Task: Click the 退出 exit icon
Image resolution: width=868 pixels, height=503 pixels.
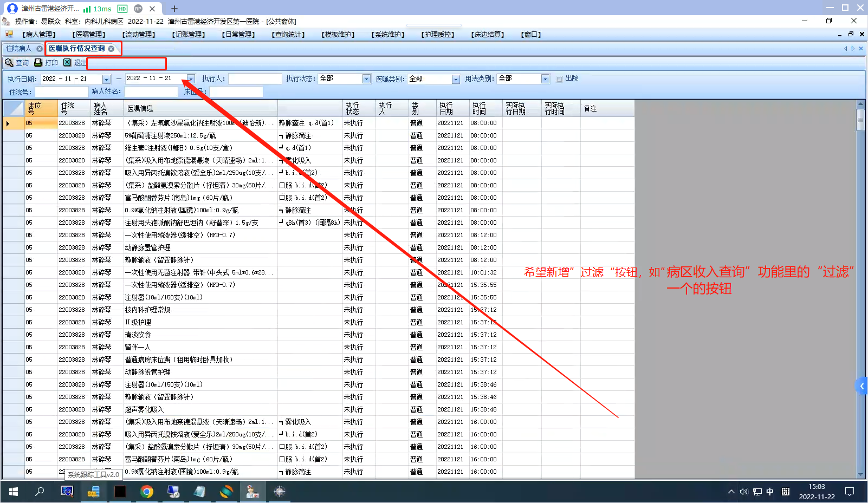Action: 67,63
